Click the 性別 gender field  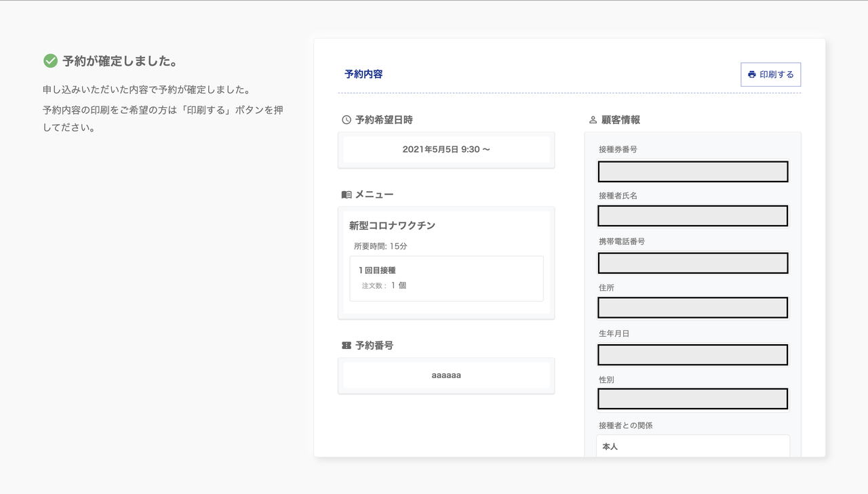(x=692, y=399)
